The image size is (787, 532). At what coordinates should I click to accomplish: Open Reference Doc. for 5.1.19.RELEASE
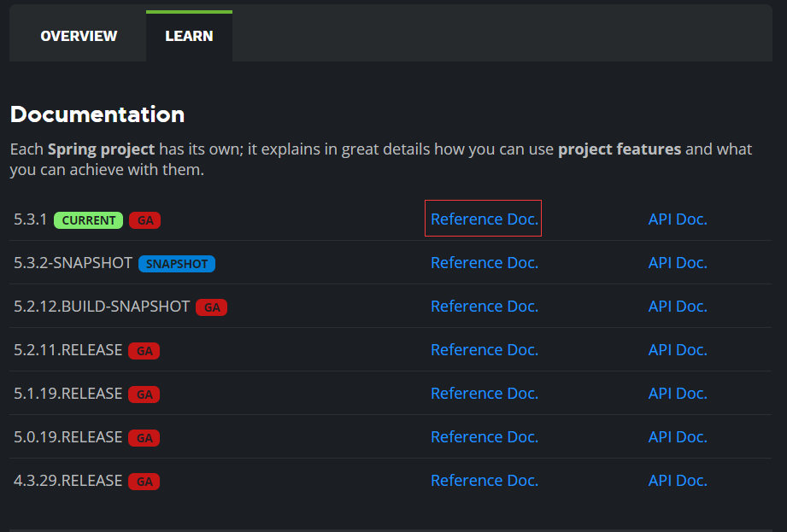point(484,393)
